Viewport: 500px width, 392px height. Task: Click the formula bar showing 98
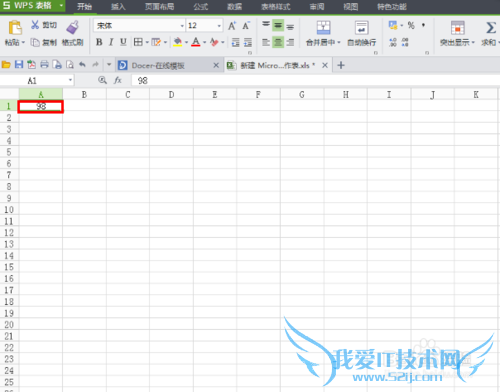point(315,80)
